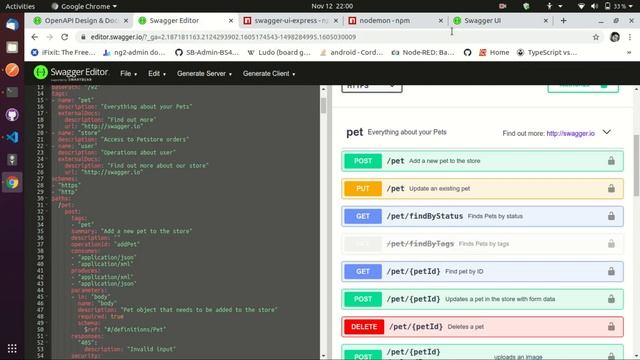Open the iFixit bookmark

point(63,52)
